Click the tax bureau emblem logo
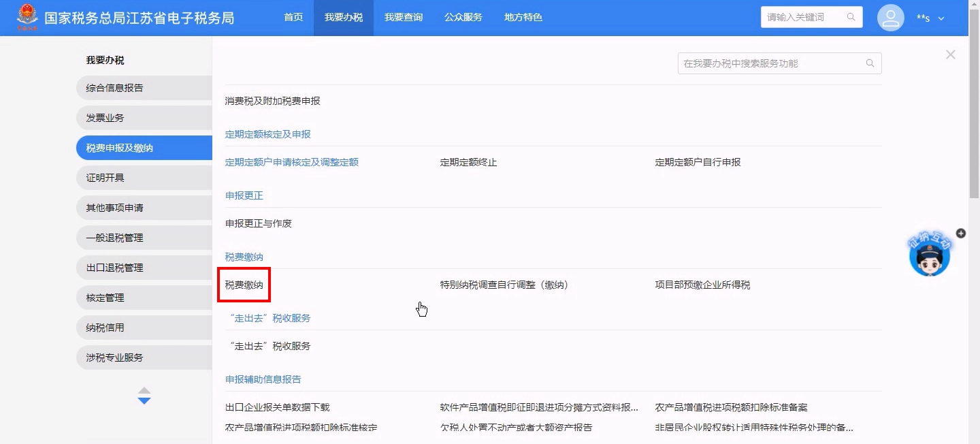 (27, 18)
